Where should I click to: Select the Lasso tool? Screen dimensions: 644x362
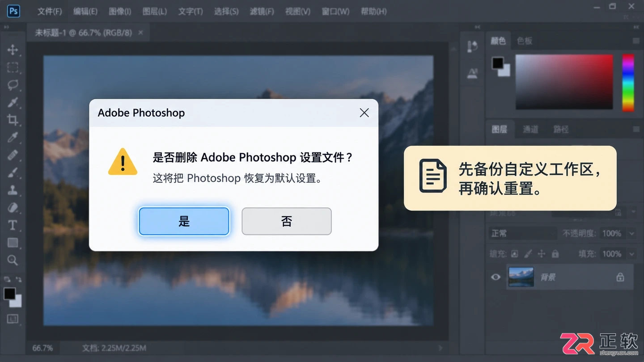coord(13,84)
